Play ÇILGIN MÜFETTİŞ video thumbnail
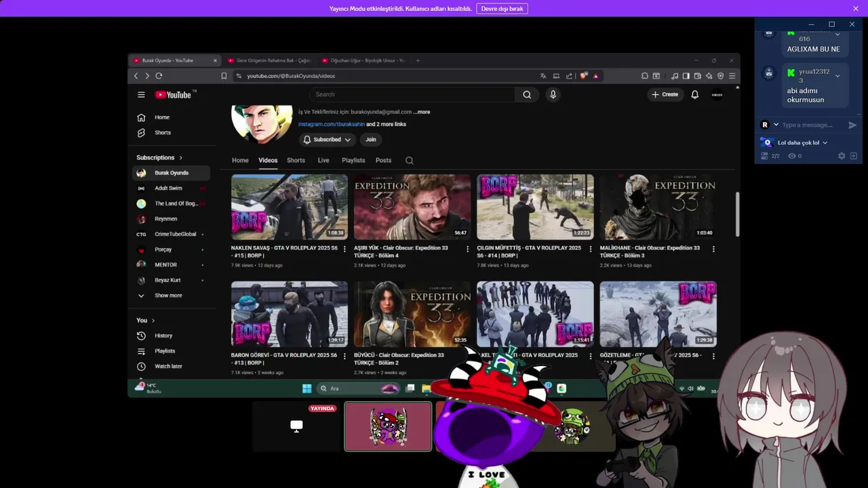 [x=535, y=207]
